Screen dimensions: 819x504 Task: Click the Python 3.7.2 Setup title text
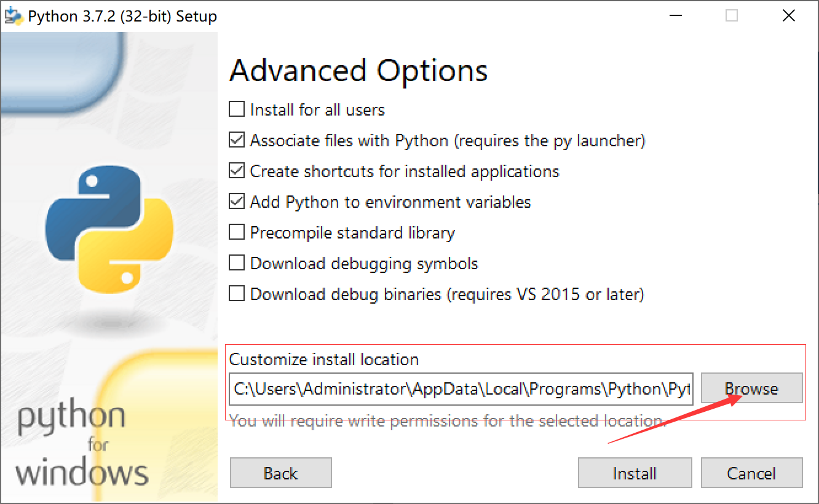(121, 15)
